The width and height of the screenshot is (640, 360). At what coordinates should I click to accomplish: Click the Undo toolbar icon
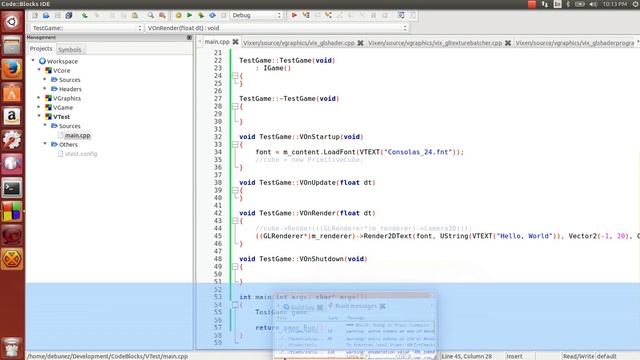click(84, 15)
